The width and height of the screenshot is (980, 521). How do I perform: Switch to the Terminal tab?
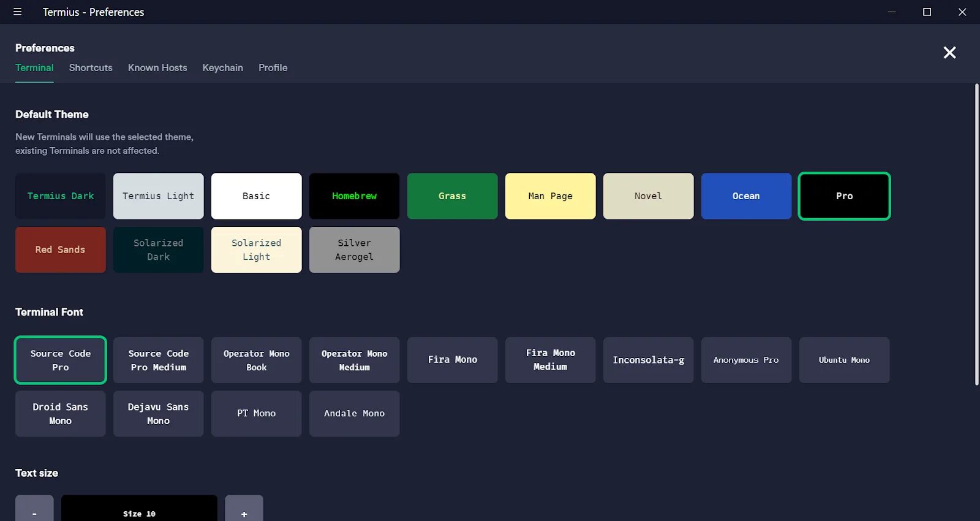coord(34,67)
